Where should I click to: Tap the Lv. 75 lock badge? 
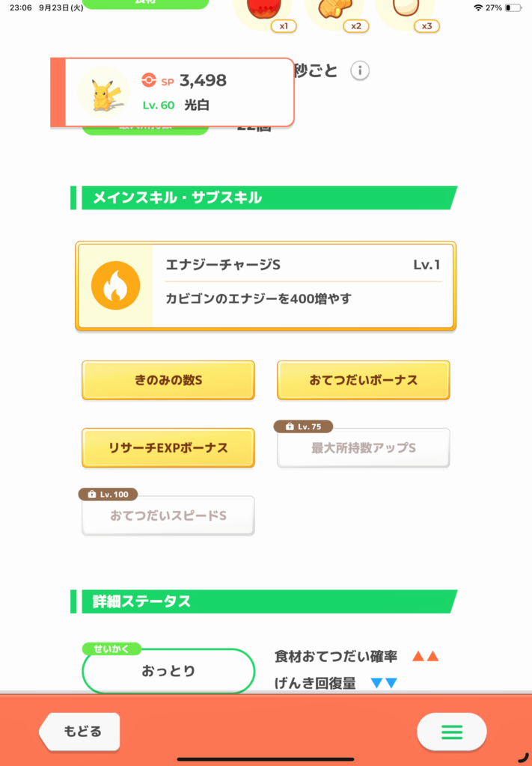(x=303, y=426)
